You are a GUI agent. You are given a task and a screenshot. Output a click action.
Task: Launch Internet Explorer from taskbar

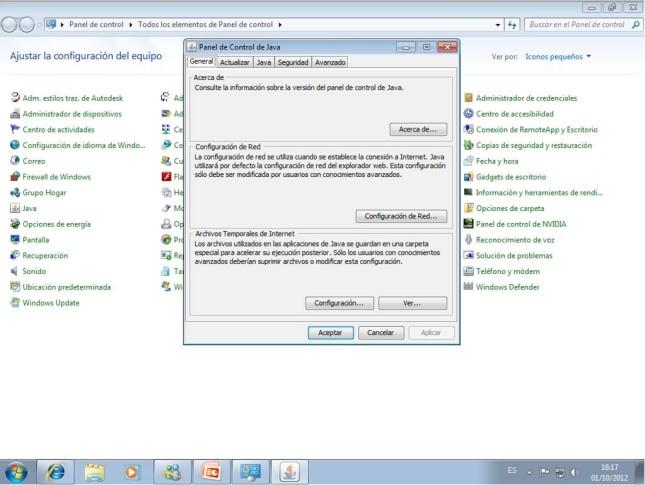click(x=56, y=472)
